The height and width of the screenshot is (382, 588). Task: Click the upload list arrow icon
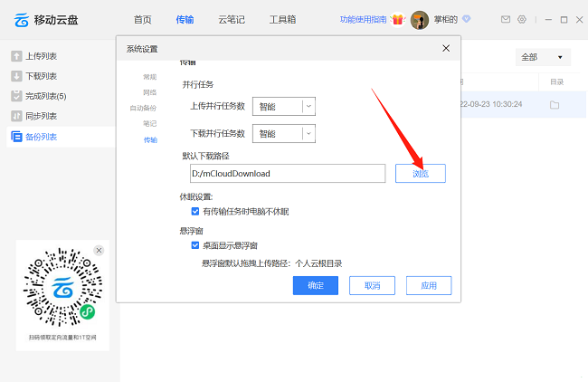pos(16,56)
